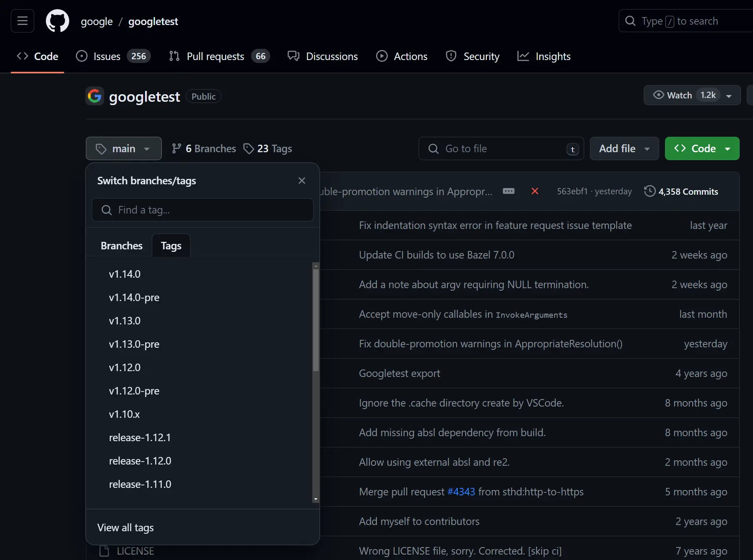Open the green Code dropdown
753x560 pixels.
click(x=702, y=148)
